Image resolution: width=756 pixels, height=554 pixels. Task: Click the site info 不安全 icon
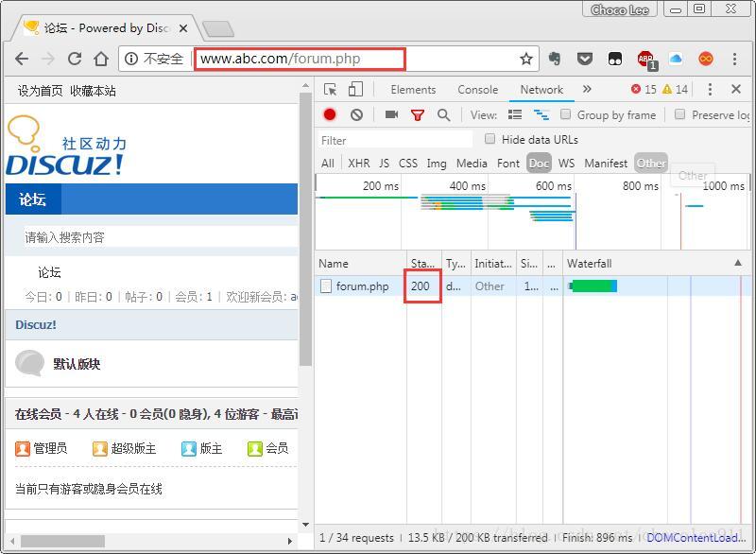click(131, 59)
